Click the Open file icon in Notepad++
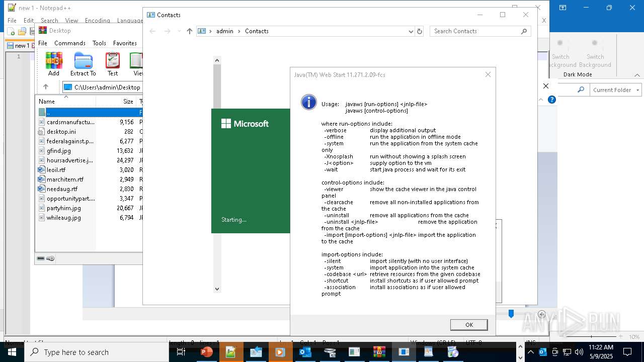The image size is (644, 362). [22, 32]
